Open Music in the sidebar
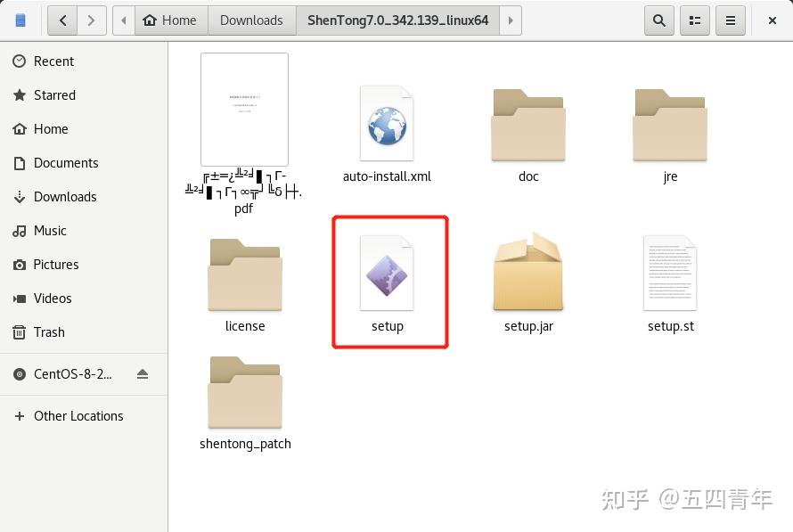The image size is (793, 532). [84, 231]
